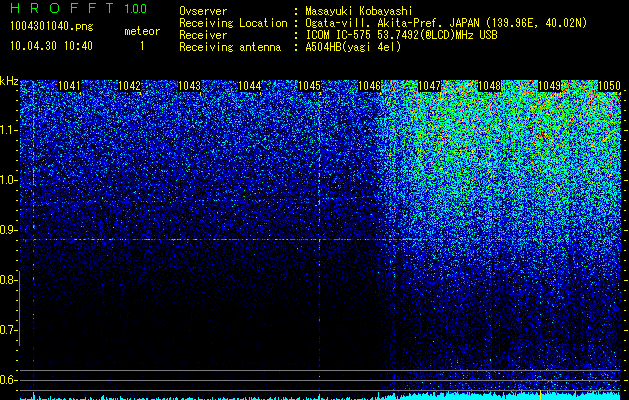Click the 1.0 frequency axis label
This screenshot has height=400, width=629.
tap(8, 180)
